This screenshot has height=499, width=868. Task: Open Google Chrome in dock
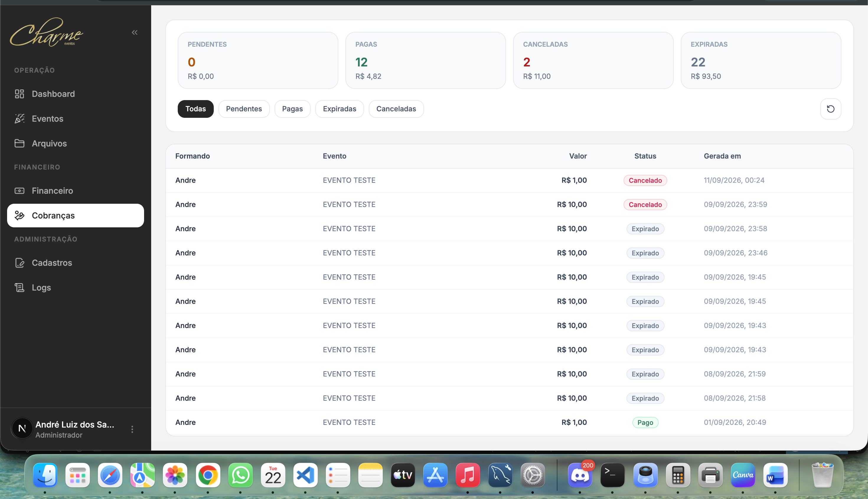coord(208,475)
